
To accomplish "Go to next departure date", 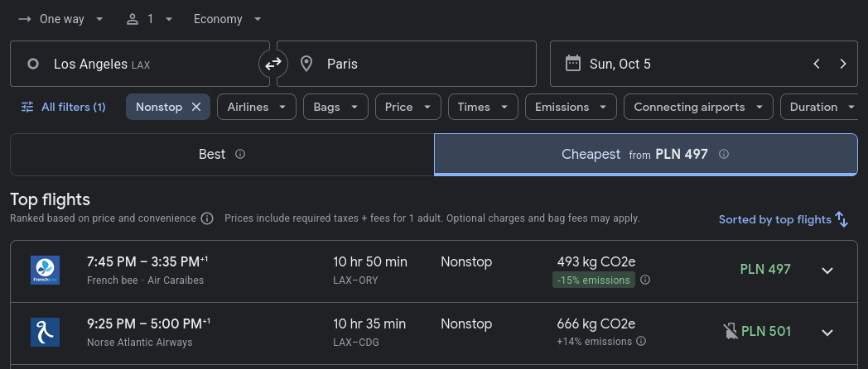I will [x=843, y=64].
